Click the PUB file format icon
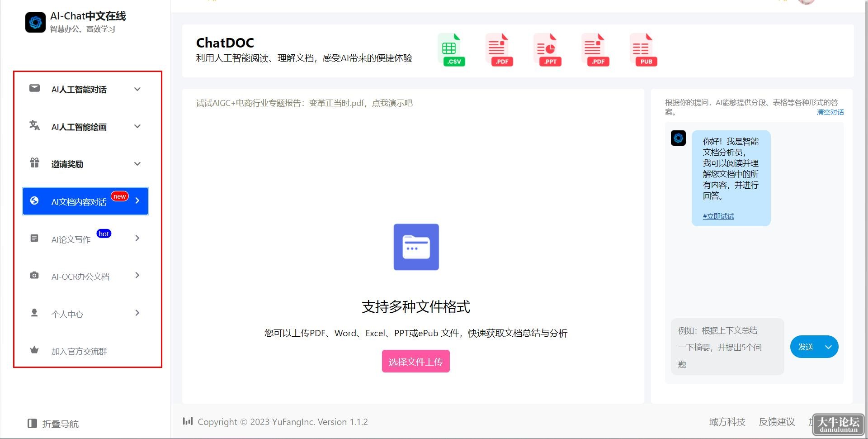 point(643,49)
